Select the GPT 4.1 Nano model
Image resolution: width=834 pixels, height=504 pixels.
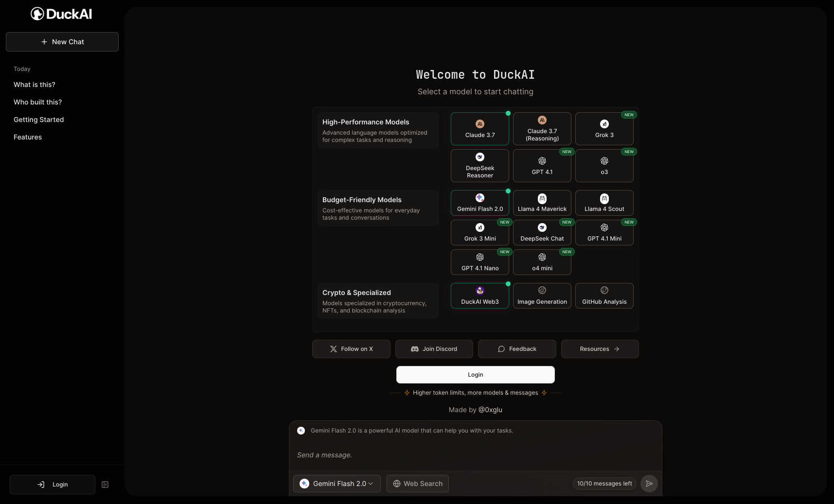480,262
